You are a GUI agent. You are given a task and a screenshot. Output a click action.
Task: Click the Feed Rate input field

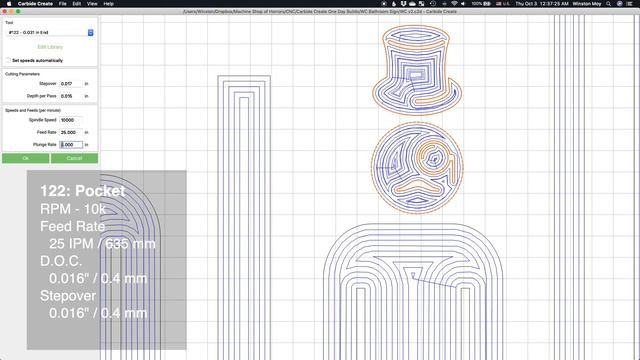pos(71,132)
